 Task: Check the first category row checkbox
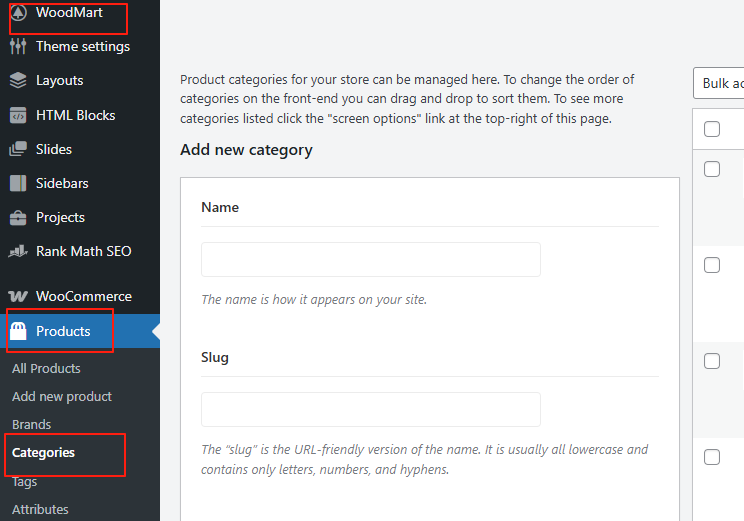pyautogui.click(x=712, y=169)
